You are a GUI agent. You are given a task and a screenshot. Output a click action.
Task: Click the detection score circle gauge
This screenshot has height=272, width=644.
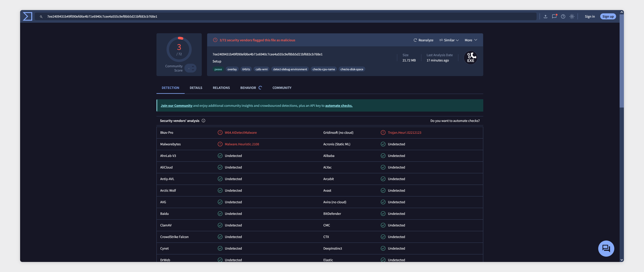(x=179, y=49)
